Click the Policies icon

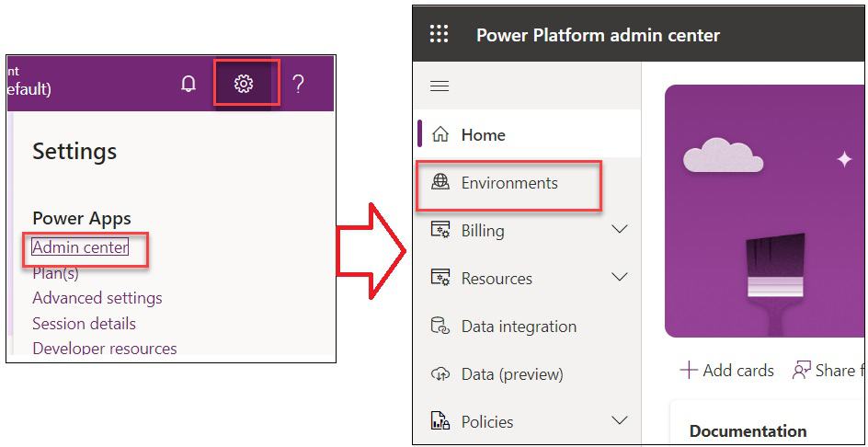pos(440,421)
